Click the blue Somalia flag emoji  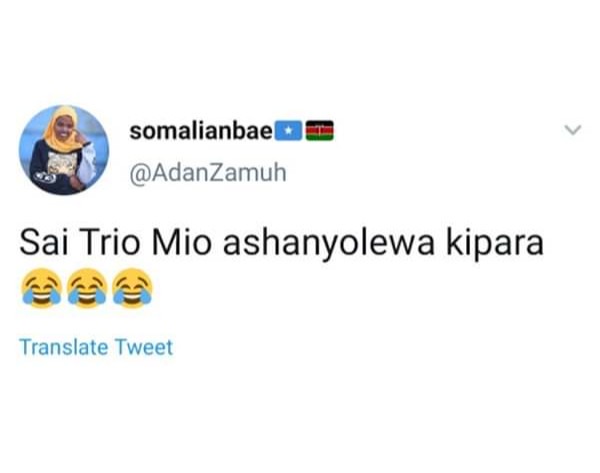[x=289, y=131]
